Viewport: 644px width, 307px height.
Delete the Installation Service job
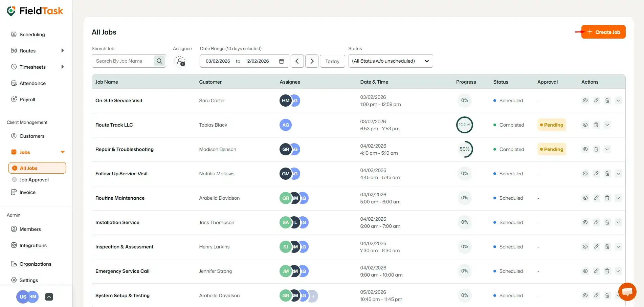[x=607, y=222]
